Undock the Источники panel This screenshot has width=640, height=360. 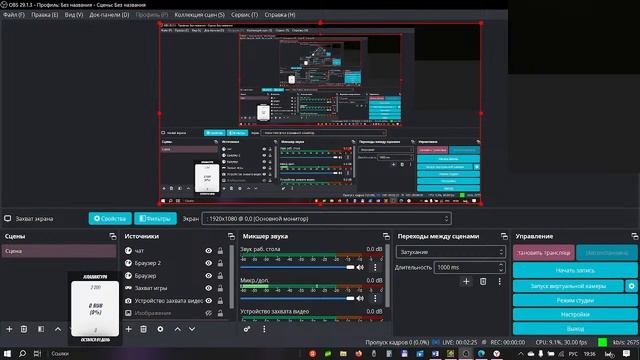point(231,236)
